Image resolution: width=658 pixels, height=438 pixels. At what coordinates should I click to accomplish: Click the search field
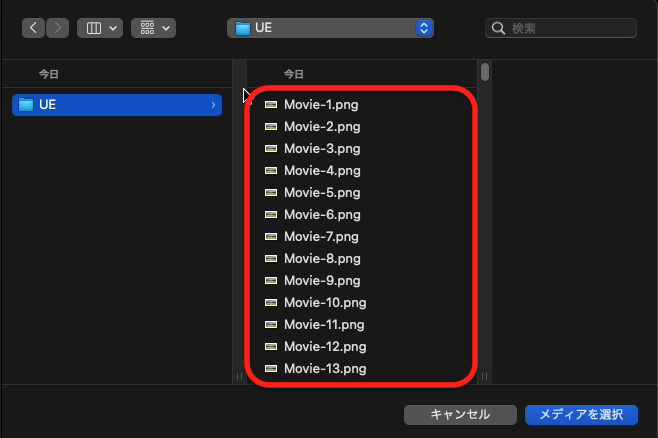[x=561, y=28]
